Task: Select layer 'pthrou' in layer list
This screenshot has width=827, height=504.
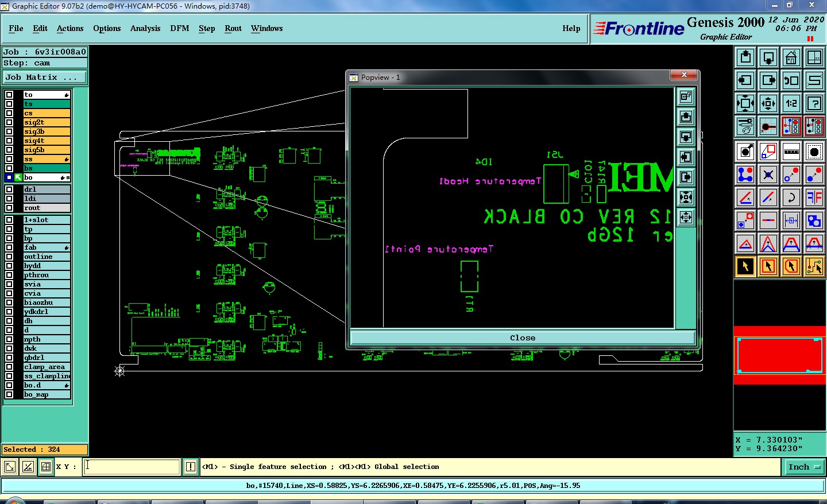Action: [x=47, y=275]
